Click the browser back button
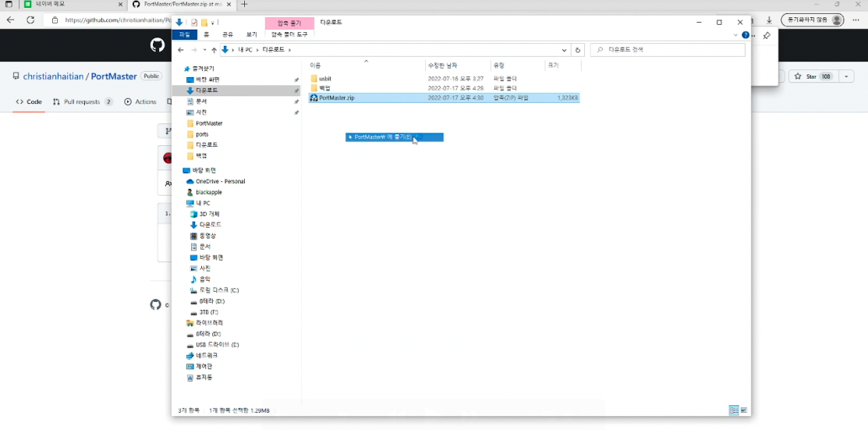 coord(10,20)
